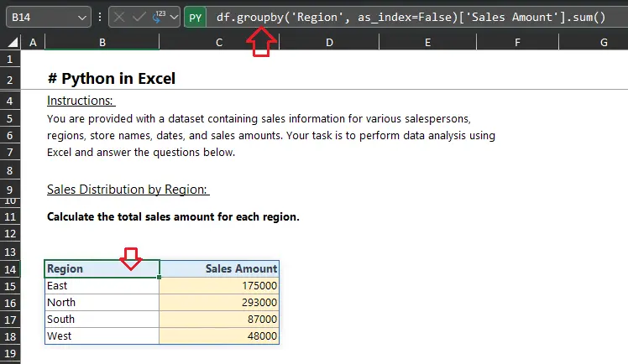Click the cancel (X) formula bar icon
This screenshot has height=364, width=628.
(x=120, y=17)
